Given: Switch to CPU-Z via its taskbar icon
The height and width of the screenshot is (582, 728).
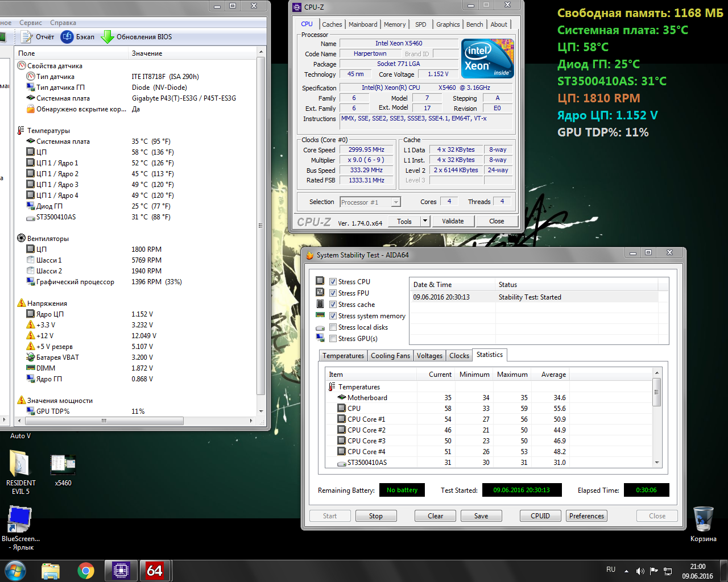Looking at the screenshot, I should (121, 570).
